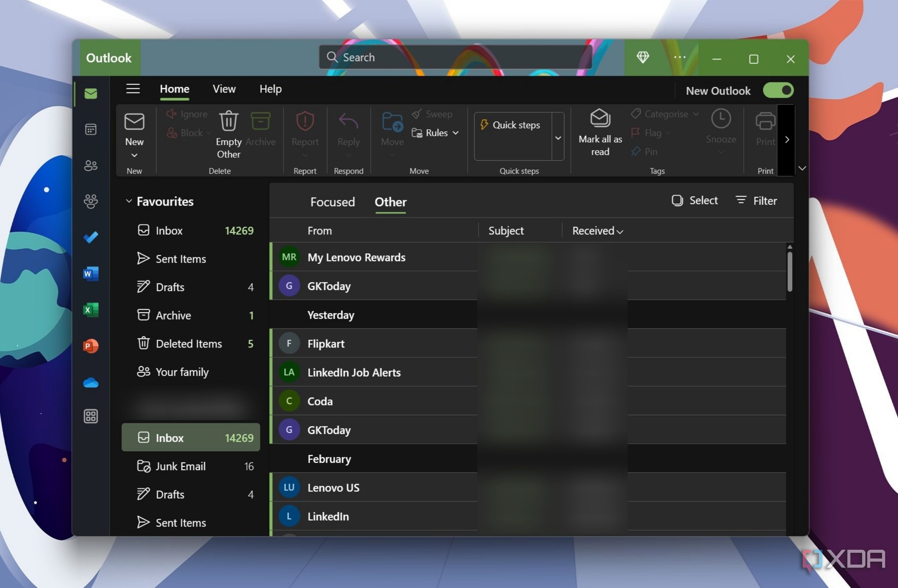Image resolution: width=898 pixels, height=588 pixels.
Task: Open the Deleted Items folder
Action: coord(190,343)
